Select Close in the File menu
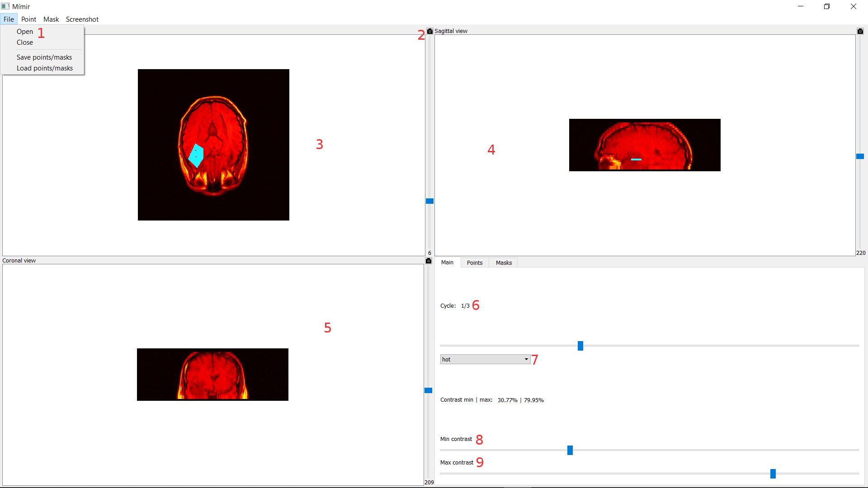This screenshot has width=868, height=488. coord(25,42)
